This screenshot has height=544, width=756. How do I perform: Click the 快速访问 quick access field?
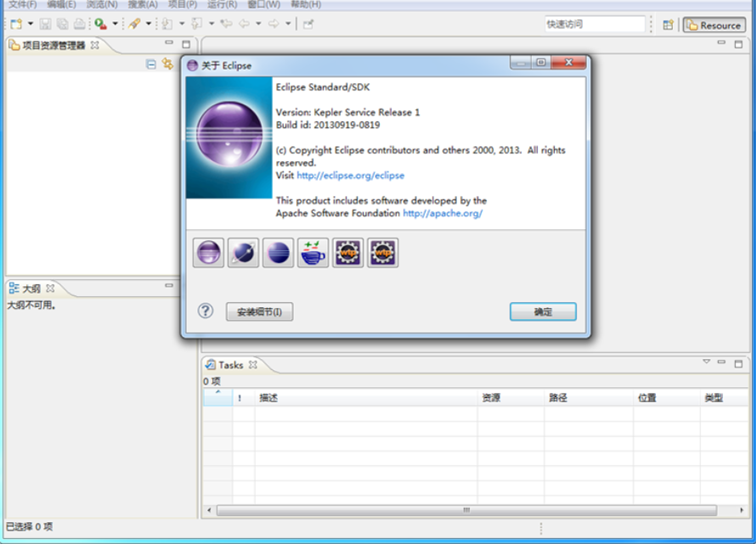pos(595,24)
